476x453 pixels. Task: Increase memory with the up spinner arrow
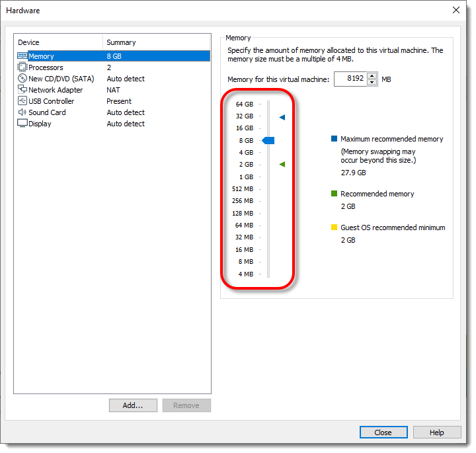(372, 76)
